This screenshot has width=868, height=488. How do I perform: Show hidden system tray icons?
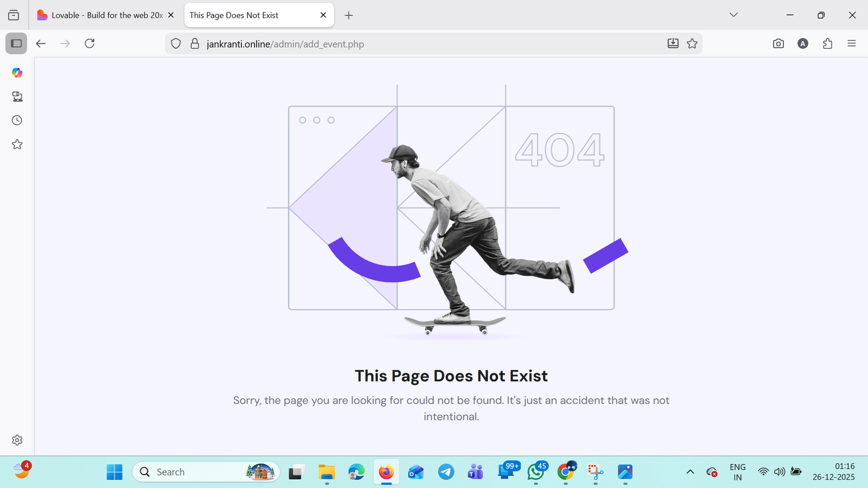click(x=690, y=472)
